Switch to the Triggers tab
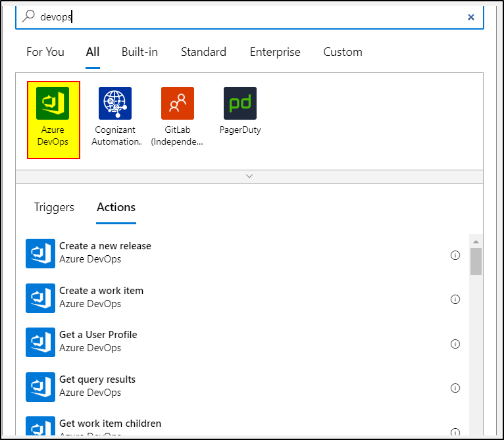The height and width of the screenshot is (440, 504). point(54,207)
